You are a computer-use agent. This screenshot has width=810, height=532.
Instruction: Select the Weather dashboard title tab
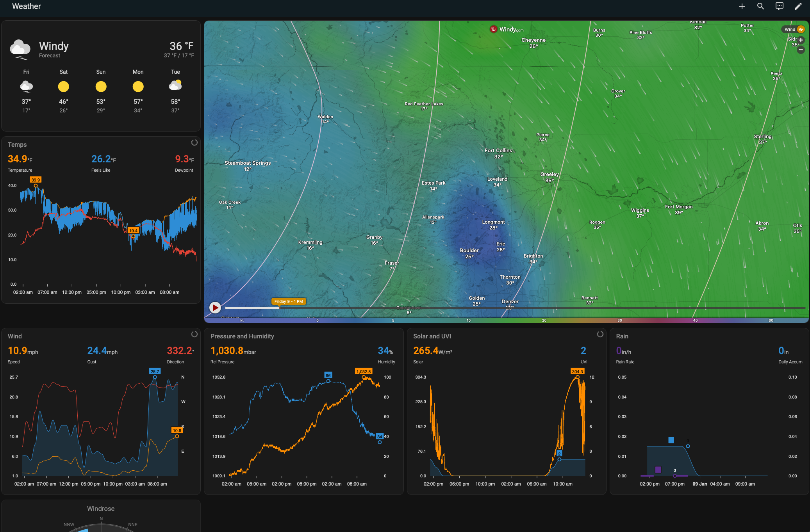pyautogui.click(x=26, y=6)
